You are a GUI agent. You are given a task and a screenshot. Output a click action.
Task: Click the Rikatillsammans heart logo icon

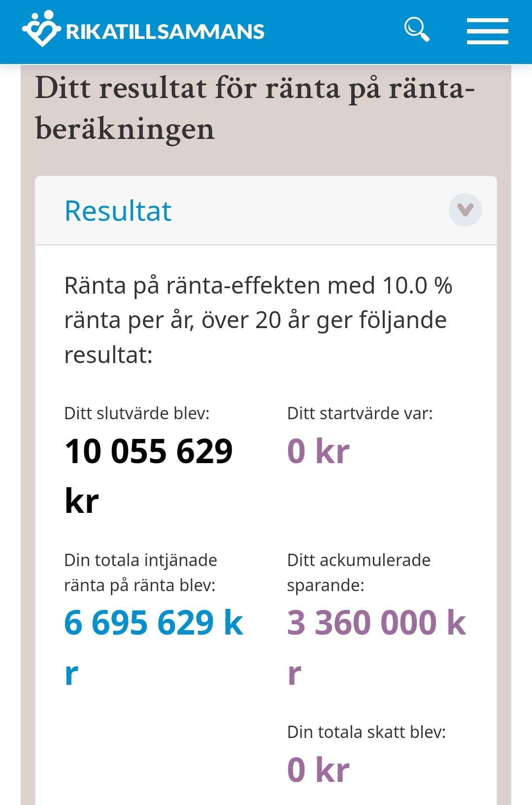(x=41, y=29)
